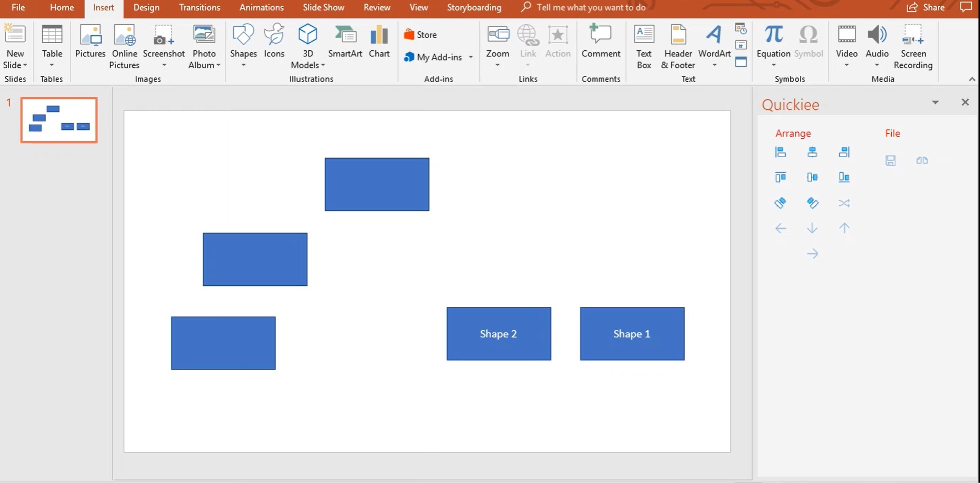Screen dimensions: 980x484
Task: Click the insert object icon in Text group
Action: pos(741,62)
